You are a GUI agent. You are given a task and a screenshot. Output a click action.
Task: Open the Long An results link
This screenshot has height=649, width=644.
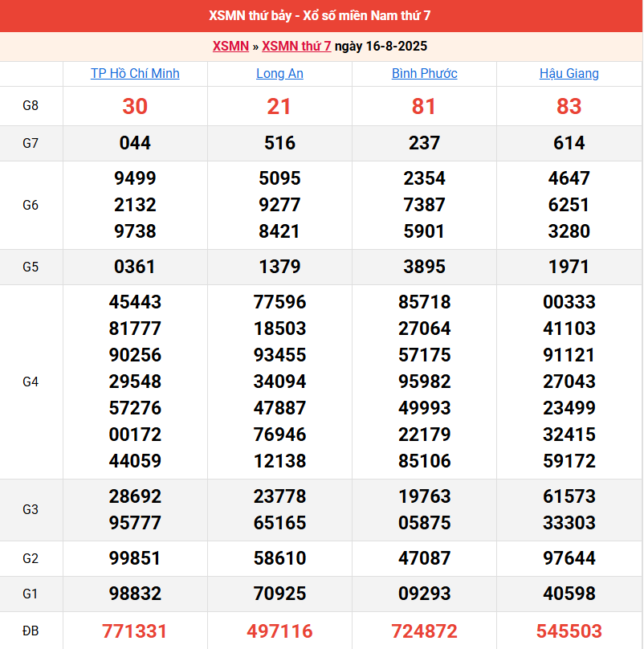279,73
